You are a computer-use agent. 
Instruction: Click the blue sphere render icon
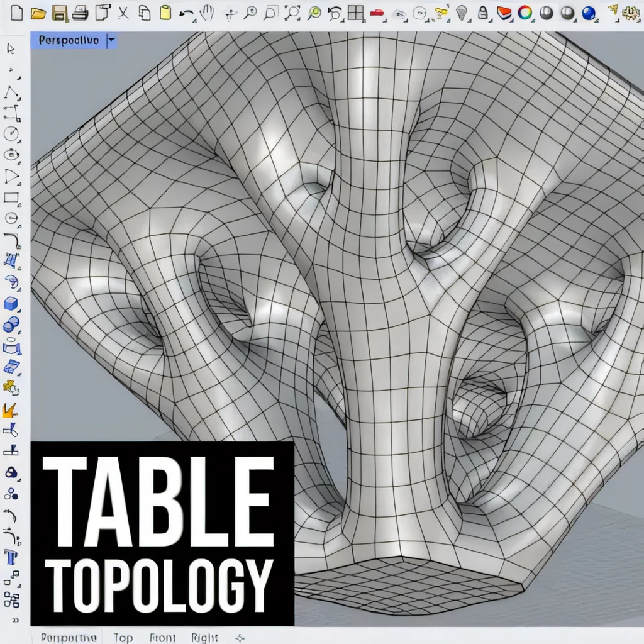589,13
